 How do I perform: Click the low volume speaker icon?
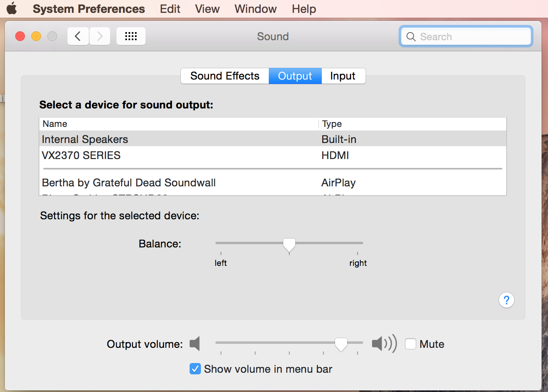pos(195,344)
